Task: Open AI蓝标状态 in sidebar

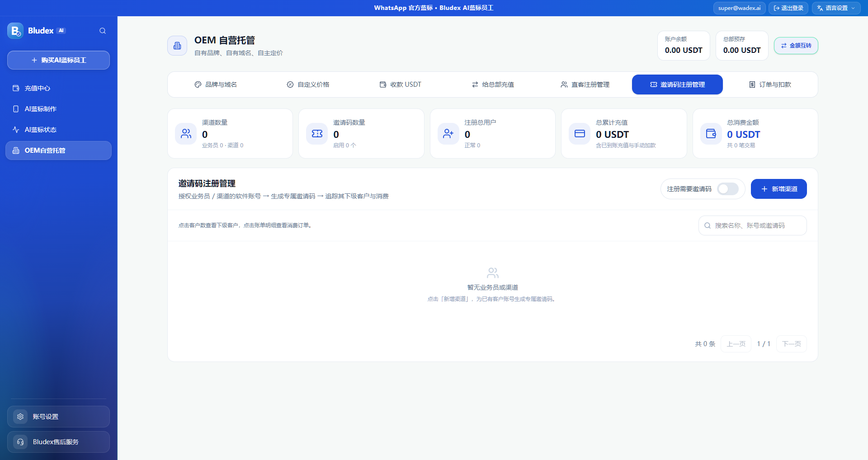Action: point(58,130)
